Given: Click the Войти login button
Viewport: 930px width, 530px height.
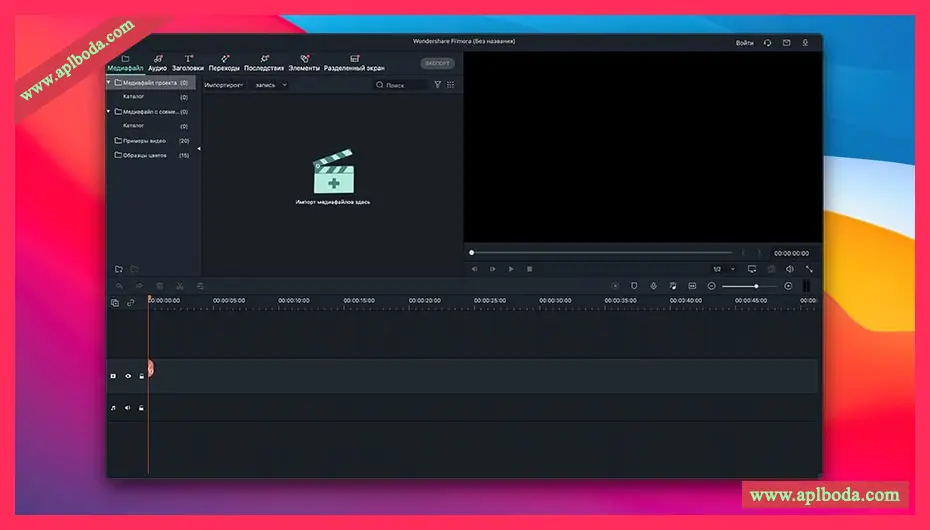Looking at the screenshot, I should (x=744, y=43).
